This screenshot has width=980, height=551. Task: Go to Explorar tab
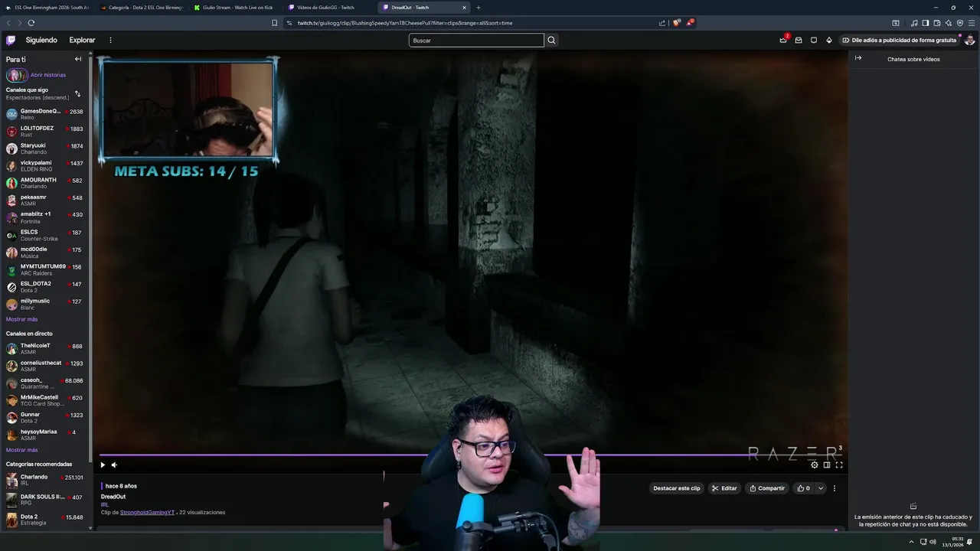(82, 40)
